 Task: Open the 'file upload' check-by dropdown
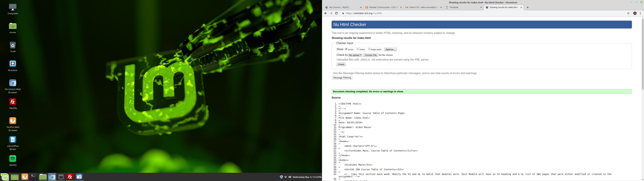(x=355, y=55)
